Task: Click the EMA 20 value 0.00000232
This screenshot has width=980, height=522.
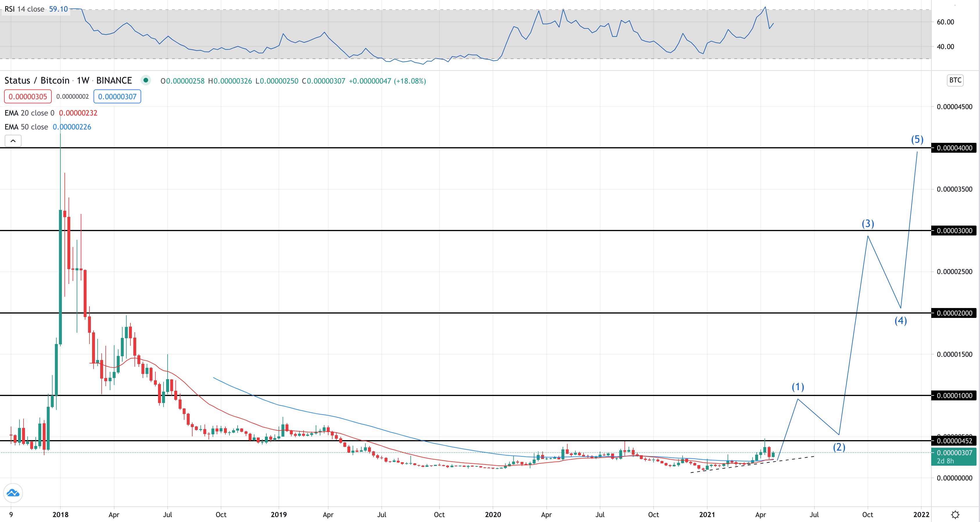Action: pyautogui.click(x=78, y=113)
